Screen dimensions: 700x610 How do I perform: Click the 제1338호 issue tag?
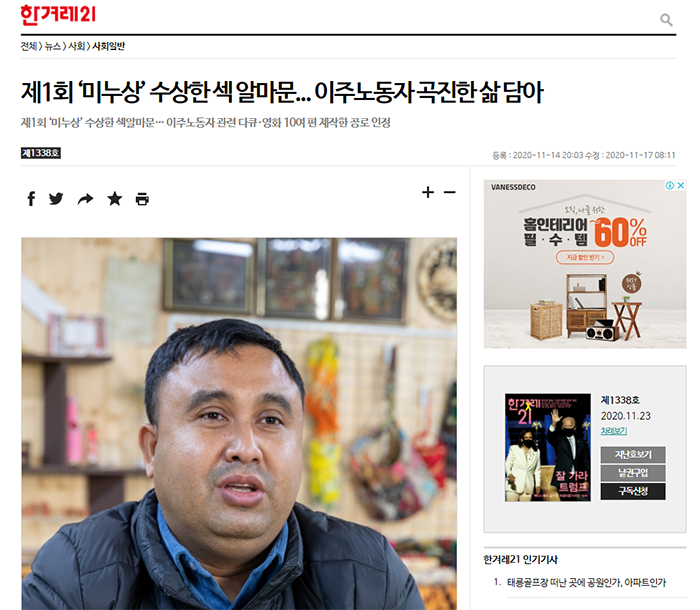point(41,153)
